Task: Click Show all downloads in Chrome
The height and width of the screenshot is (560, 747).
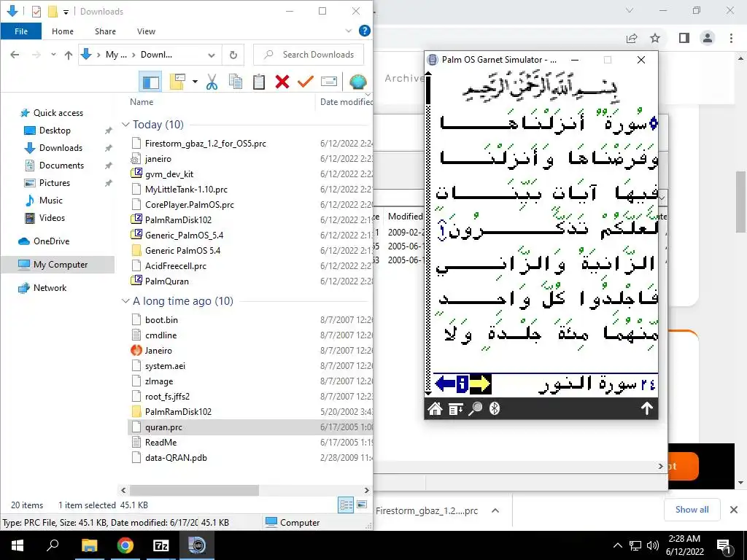Action: (x=692, y=510)
